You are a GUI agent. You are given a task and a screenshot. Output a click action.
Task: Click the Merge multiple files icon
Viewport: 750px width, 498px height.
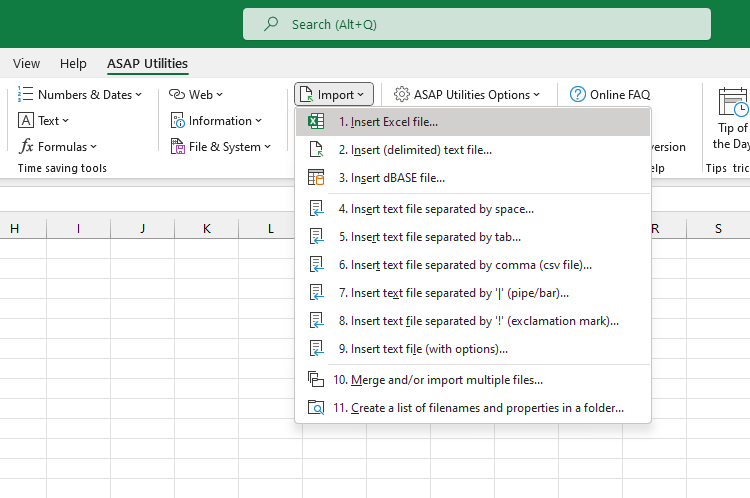(x=316, y=379)
